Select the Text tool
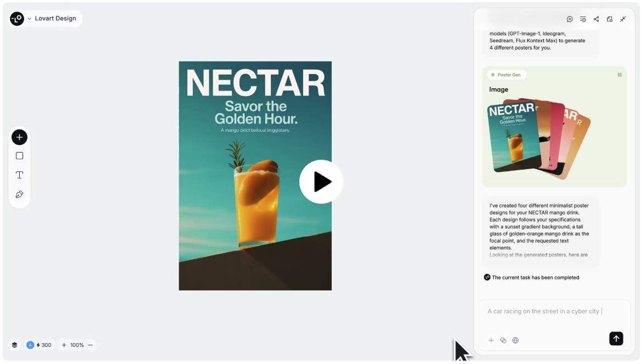Screen dimensions: 641x364 point(19,175)
